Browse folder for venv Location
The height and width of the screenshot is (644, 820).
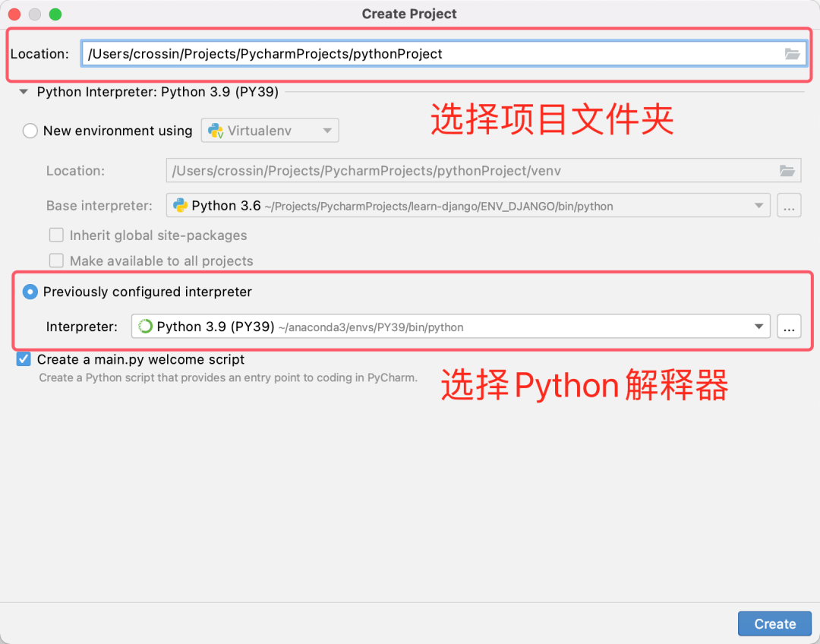787,171
